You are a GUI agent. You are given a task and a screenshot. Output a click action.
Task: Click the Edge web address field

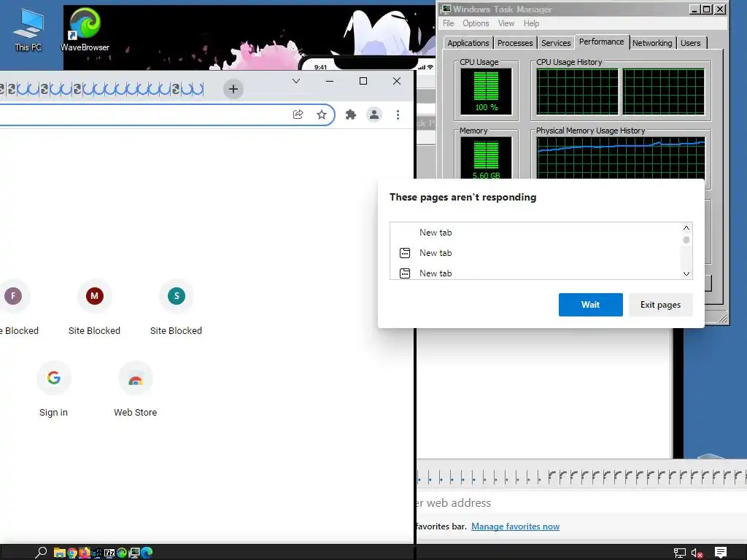tap(581, 503)
